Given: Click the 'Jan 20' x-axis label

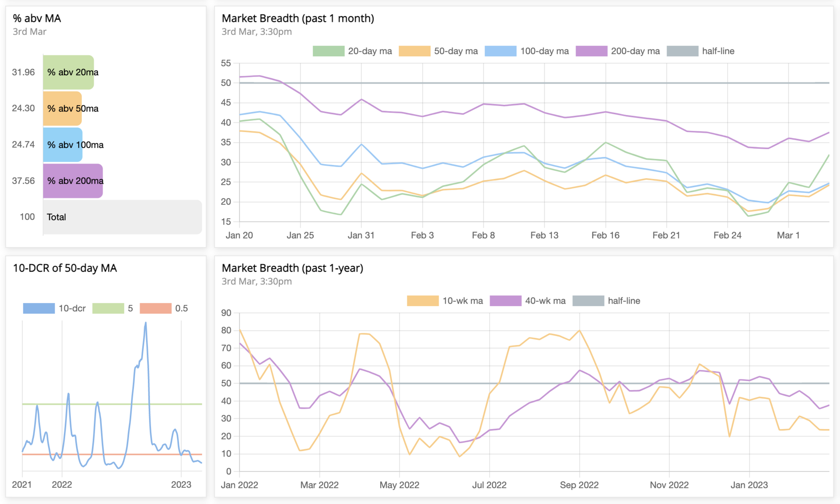Looking at the screenshot, I should [239, 235].
